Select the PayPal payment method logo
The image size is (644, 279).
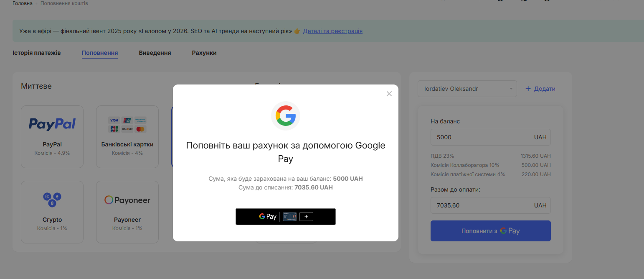[x=52, y=124]
